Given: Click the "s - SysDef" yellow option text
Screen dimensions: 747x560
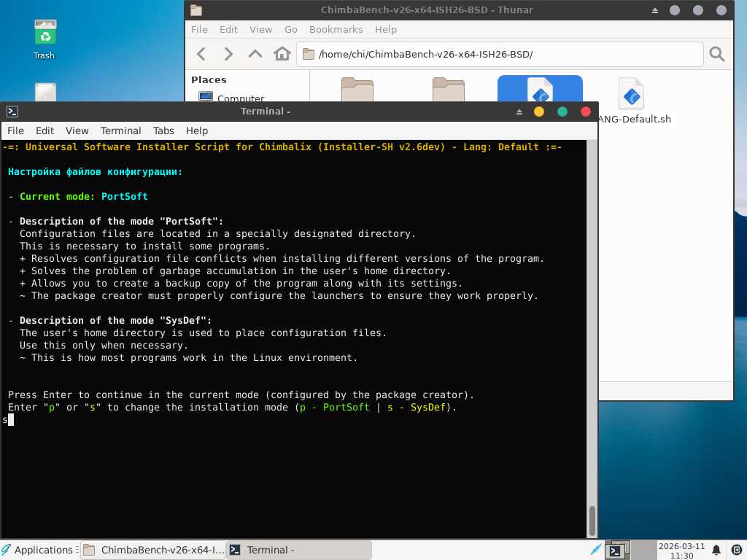Looking at the screenshot, I should pos(417,407).
